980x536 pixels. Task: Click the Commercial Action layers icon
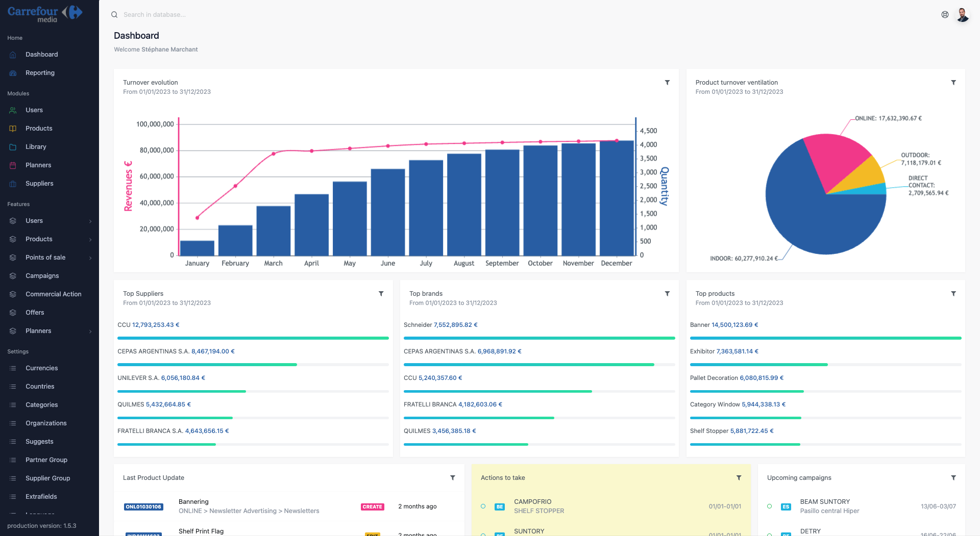(13, 294)
